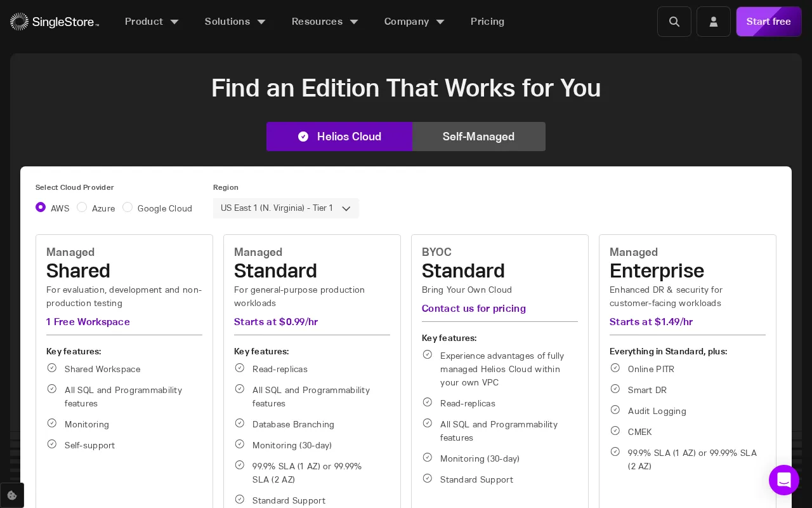Select the Google Cloud provider
Screen dimensions: 812x508
[x=128, y=207]
